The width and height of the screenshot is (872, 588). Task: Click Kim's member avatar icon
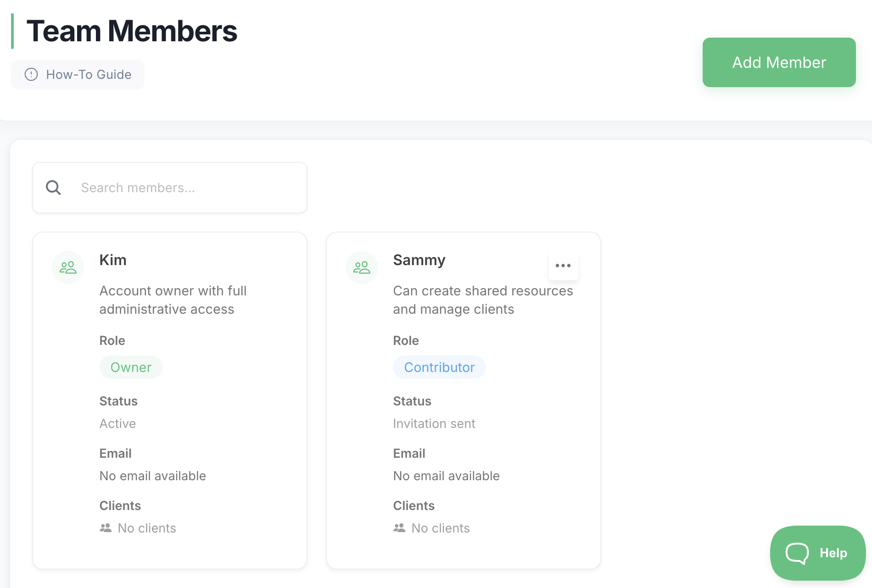click(x=68, y=267)
